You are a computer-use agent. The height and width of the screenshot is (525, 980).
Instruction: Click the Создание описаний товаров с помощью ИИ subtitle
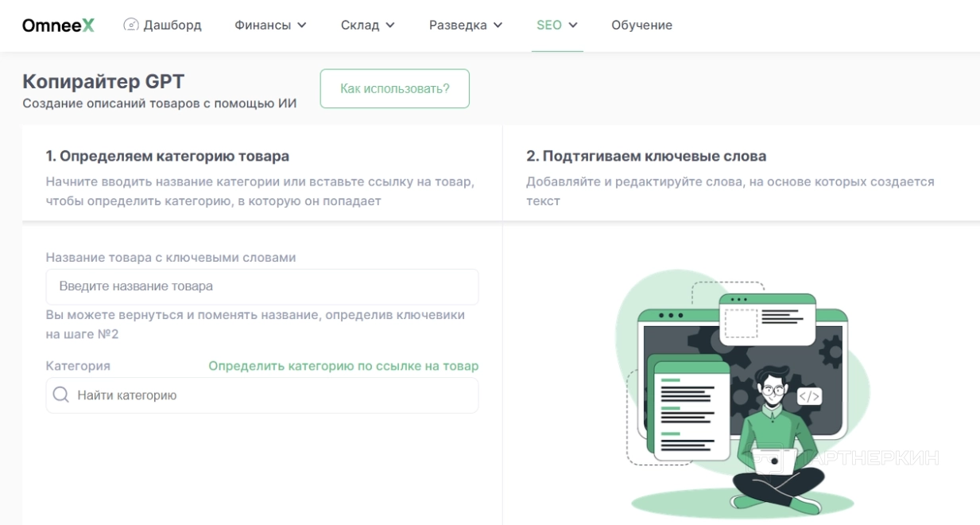160,104
